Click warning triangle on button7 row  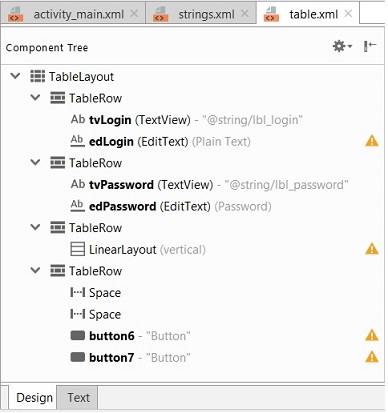click(x=372, y=357)
